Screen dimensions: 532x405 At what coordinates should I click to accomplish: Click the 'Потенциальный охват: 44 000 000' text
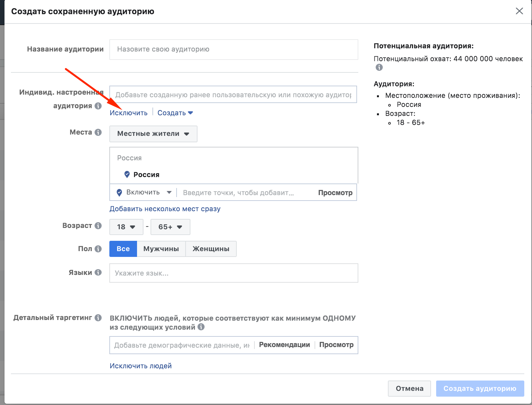[x=448, y=59]
